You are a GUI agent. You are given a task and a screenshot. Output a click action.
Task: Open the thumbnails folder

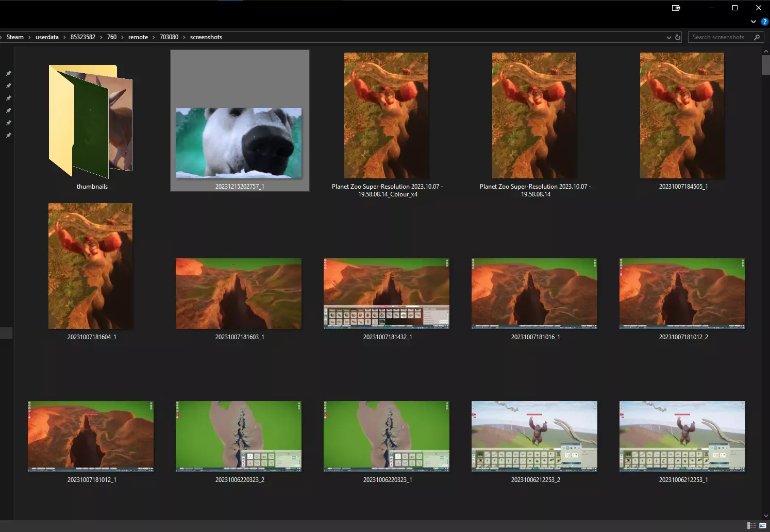[91, 124]
